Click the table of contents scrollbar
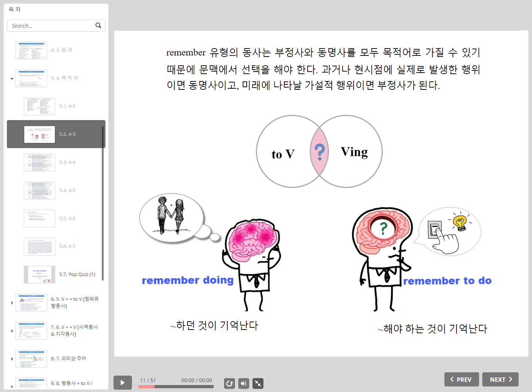The width and height of the screenshot is (532, 392). pos(103,203)
